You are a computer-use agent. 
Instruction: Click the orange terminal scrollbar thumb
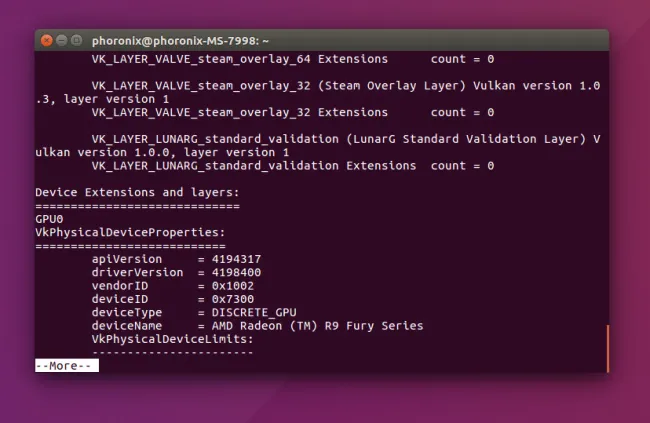608,348
